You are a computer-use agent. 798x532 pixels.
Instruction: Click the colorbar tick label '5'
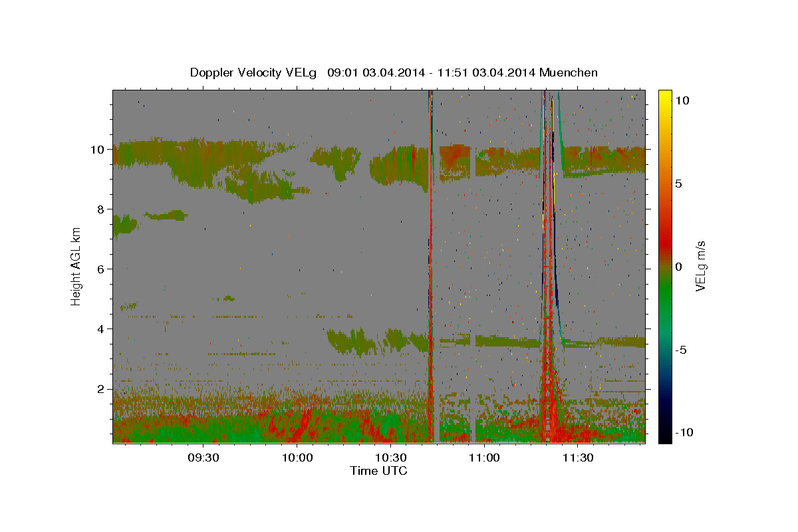point(678,183)
